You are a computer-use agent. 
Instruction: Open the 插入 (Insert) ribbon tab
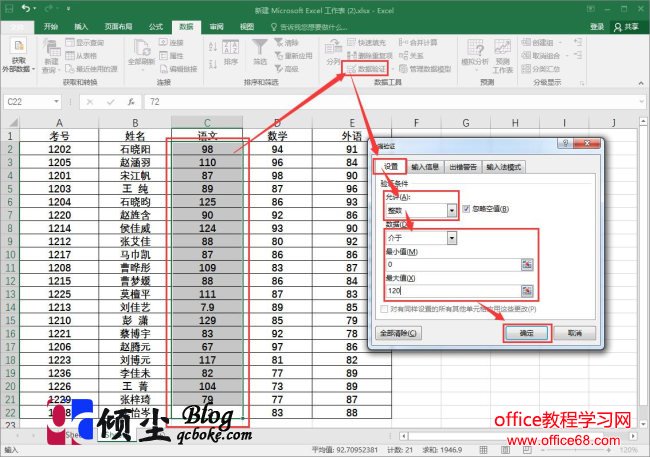coord(81,27)
